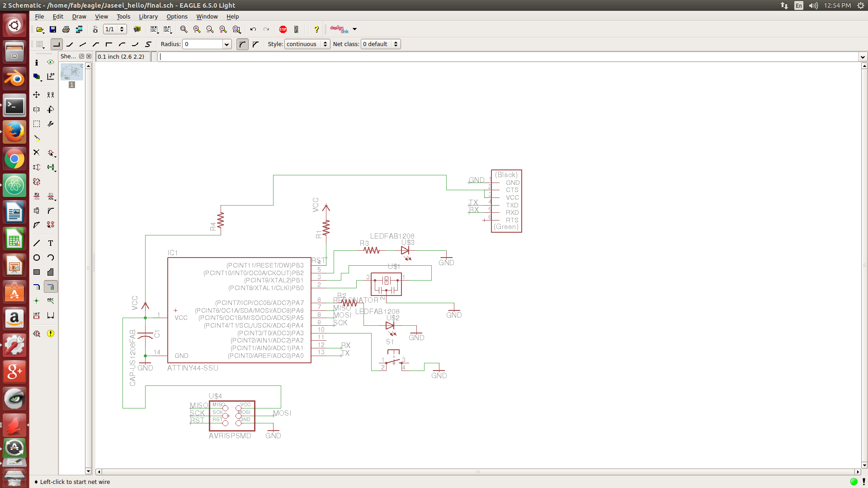Open the Draw menu
Screen dimensions: 868x488
tap(79, 17)
